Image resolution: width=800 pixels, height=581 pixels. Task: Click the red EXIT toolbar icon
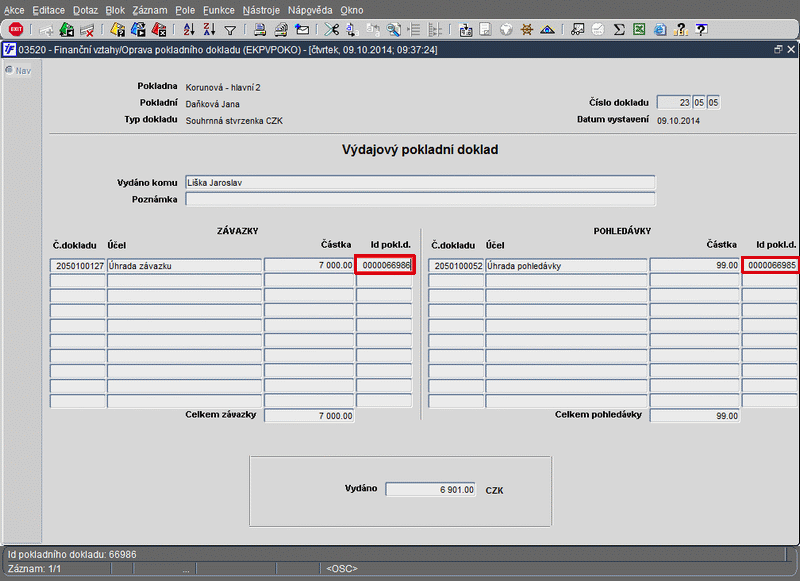(x=16, y=30)
